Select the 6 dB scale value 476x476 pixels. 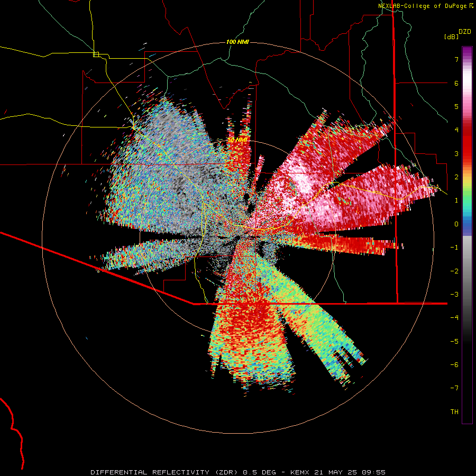click(456, 83)
